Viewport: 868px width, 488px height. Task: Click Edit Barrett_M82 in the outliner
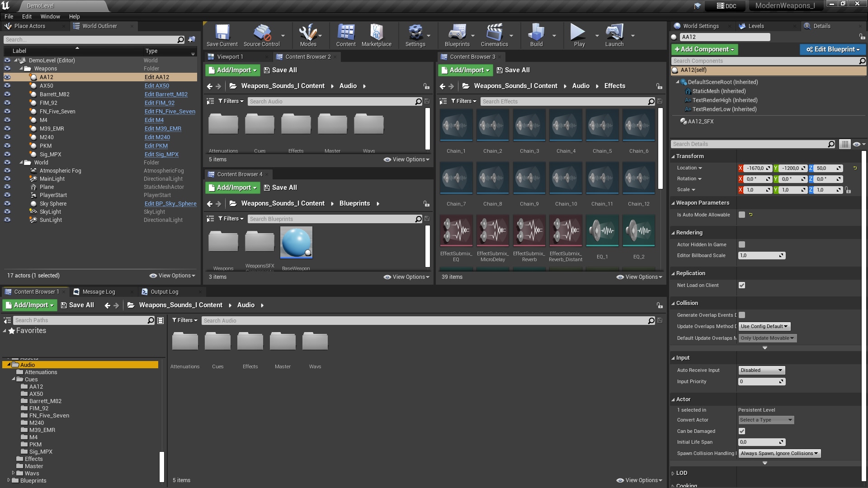[x=165, y=94]
